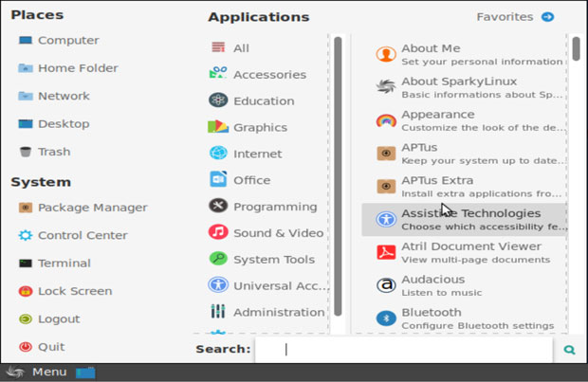Click the red Quit power icon
The image size is (588, 382).
tap(25, 347)
